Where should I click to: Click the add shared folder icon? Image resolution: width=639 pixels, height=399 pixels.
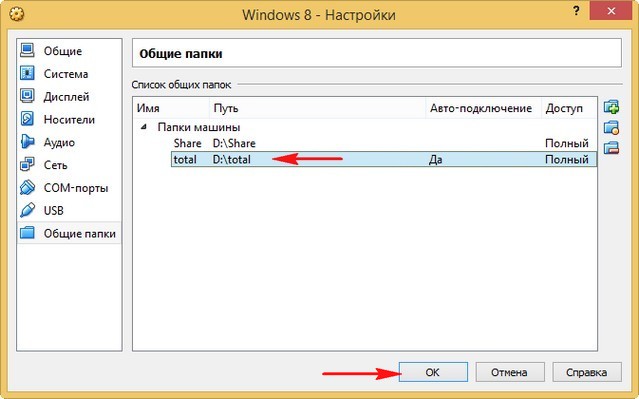click(x=611, y=108)
